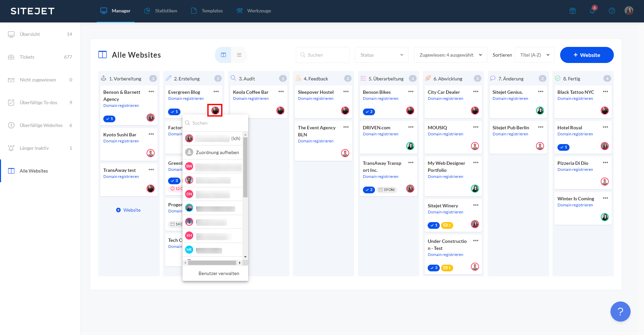Click yellow message badge on Sitejet Winery card

447,225
